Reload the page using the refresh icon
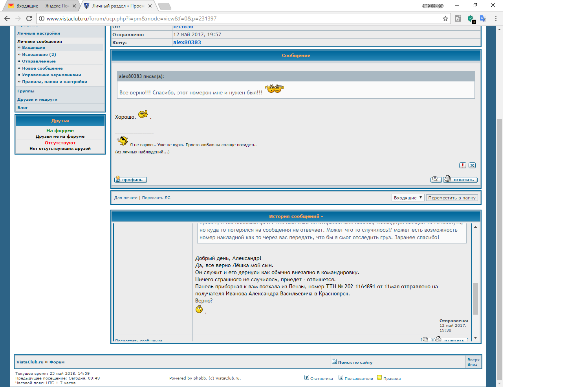This screenshot has height=387, width=588. click(29, 18)
